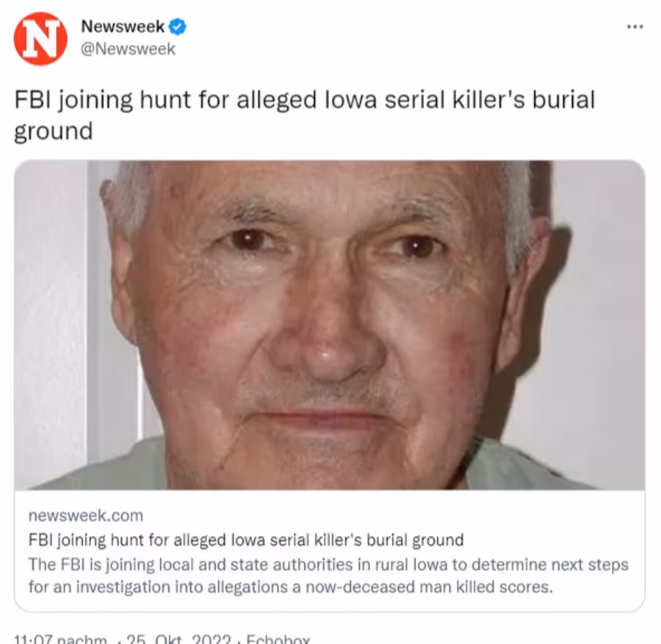
Task: Click the second line of card description text
Action: coord(290,587)
